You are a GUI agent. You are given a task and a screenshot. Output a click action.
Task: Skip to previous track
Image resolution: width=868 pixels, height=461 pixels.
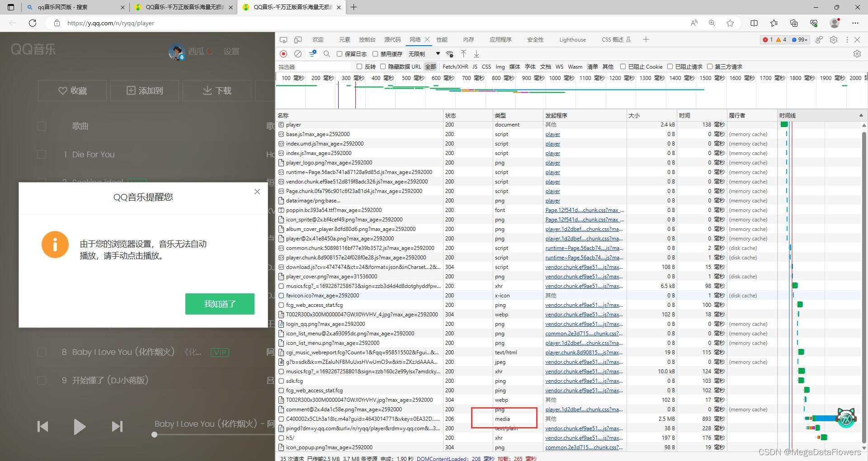(43, 426)
